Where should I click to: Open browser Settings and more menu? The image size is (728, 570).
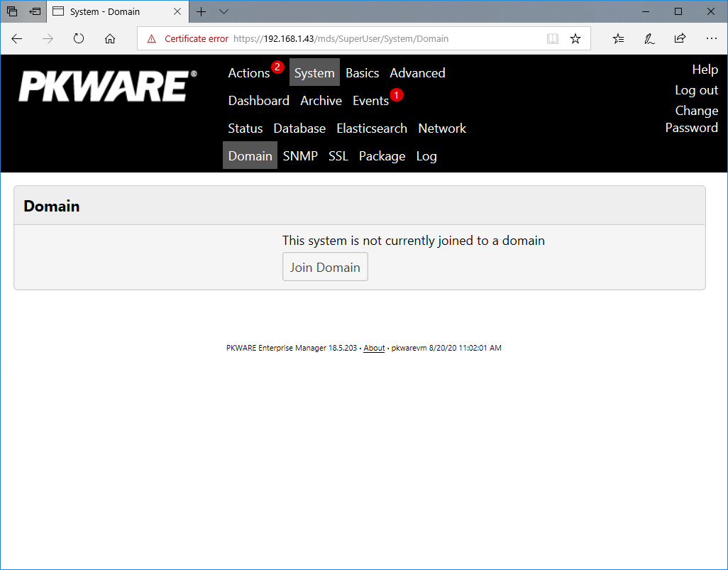click(711, 39)
